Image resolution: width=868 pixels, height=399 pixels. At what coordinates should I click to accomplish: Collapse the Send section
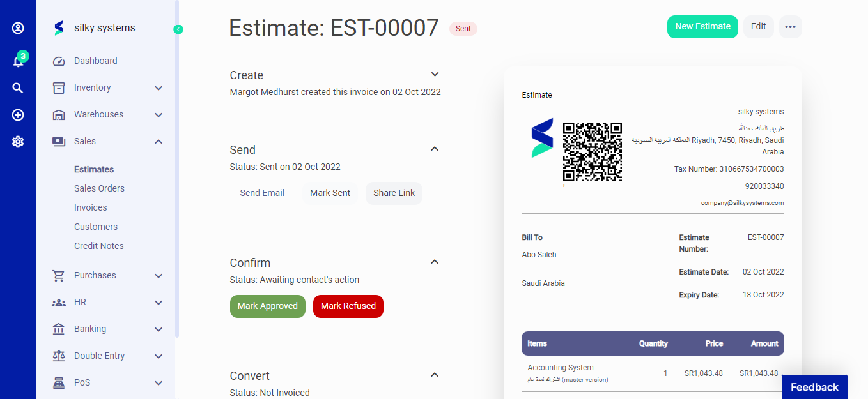(x=435, y=148)
